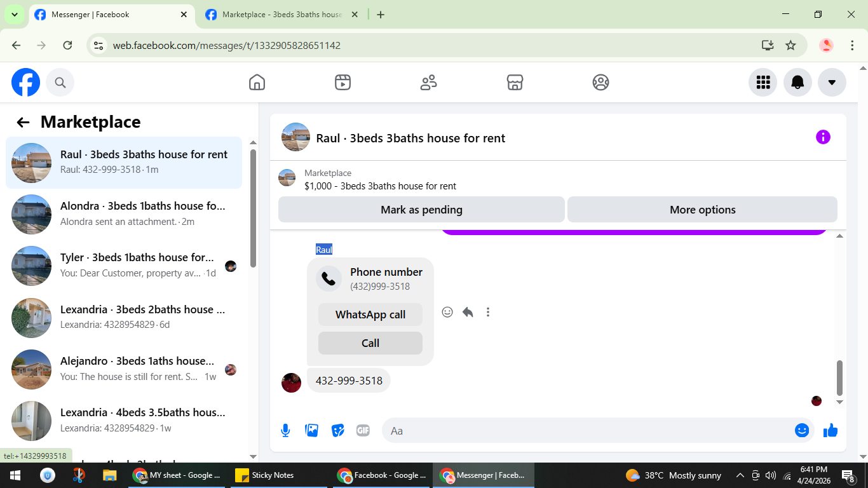Image resolution: width=868 pixels, height=488 pixels.
Task: Reload the current page
Action: (67, 45)
